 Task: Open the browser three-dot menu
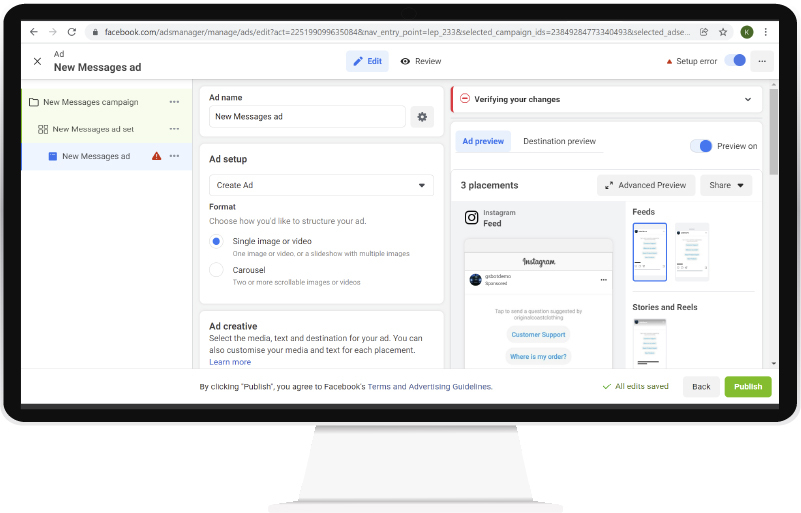(x=765, y=32)
